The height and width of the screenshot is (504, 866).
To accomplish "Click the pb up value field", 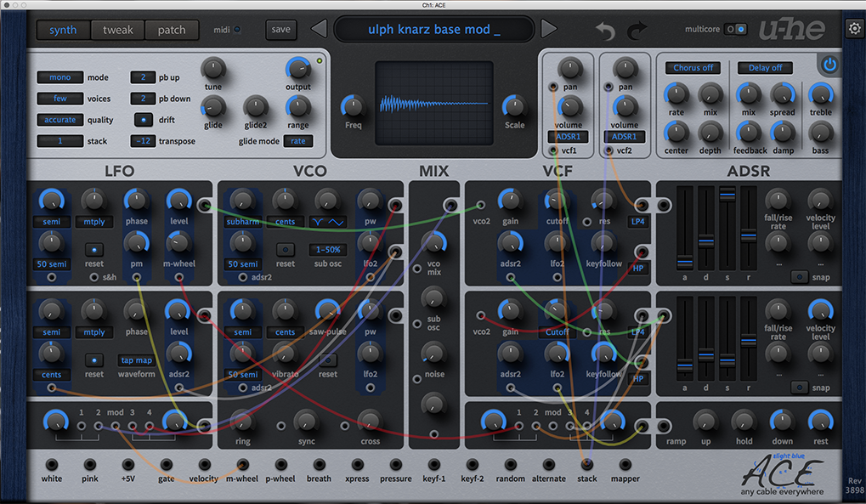I will coord(143,77).
